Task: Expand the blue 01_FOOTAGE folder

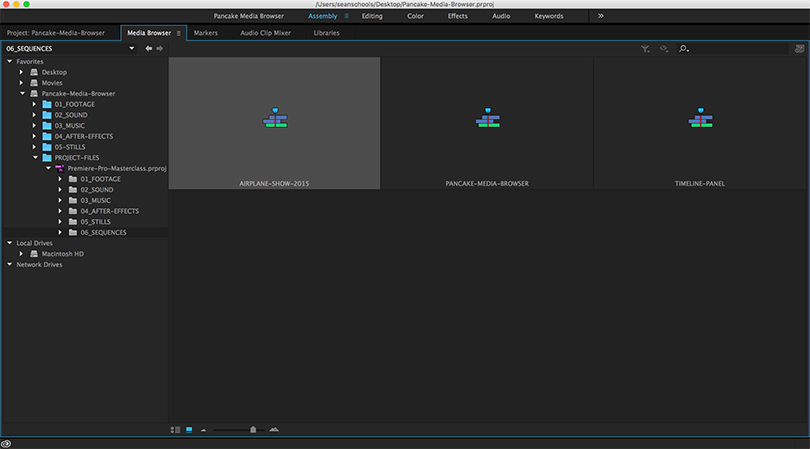Action: pos(35,104)
